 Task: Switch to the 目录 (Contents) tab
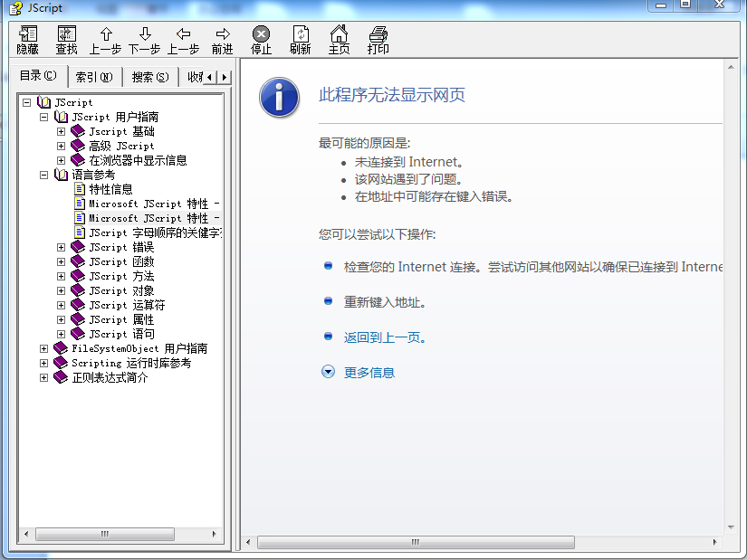click(x=38, y=75)
